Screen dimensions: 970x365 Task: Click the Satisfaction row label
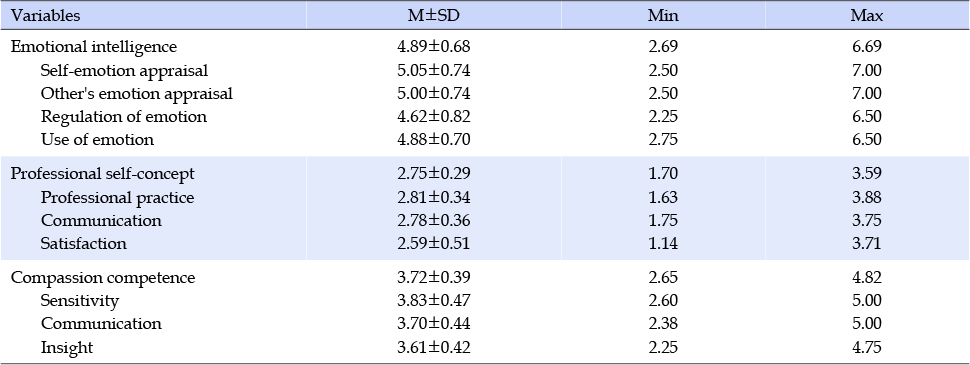point(84,244)
